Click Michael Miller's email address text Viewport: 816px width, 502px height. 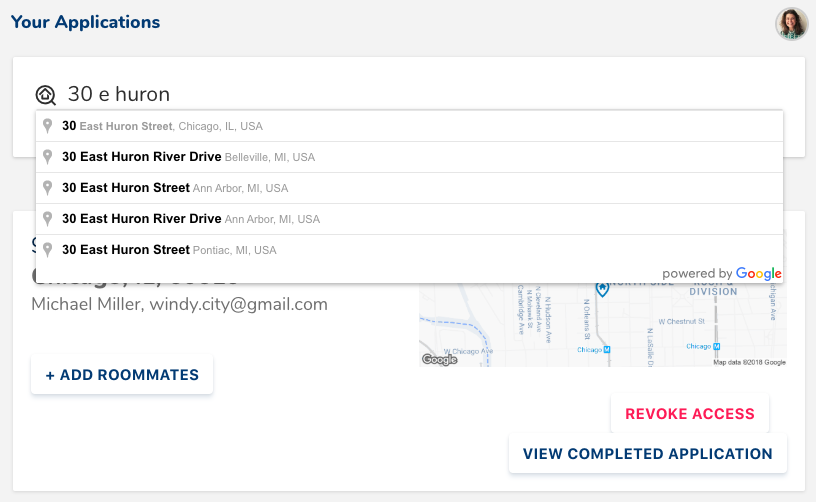(x=239, y=304)
